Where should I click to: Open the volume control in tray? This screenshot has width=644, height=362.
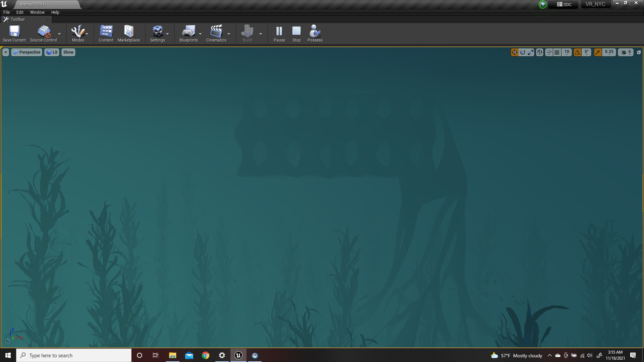(590, 355)
